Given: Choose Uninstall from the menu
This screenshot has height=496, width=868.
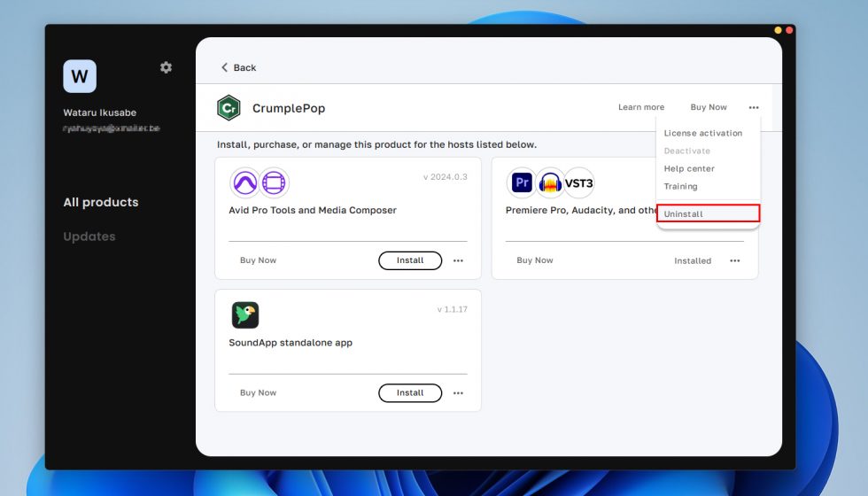Looking at the screenshot, I should tap(708, 213).
